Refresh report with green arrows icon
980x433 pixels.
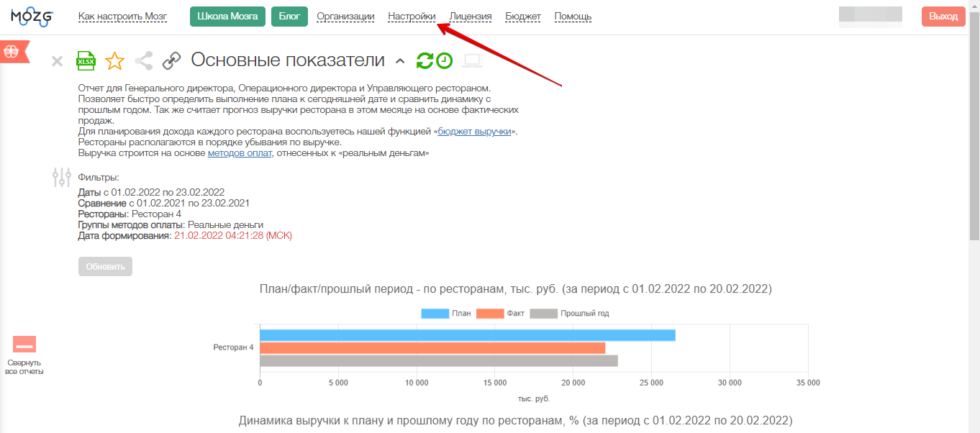pyautogui.click(x=425, y=60)
